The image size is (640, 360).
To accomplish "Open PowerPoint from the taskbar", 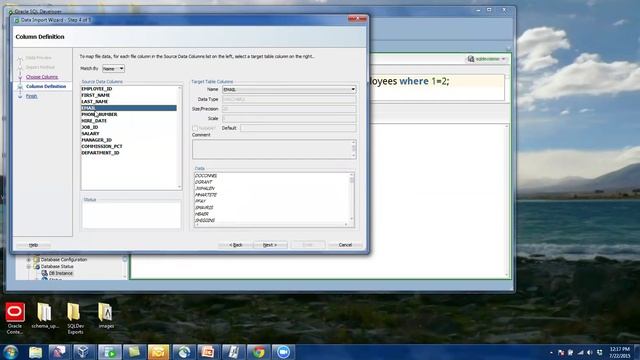I will pos(207,352).
